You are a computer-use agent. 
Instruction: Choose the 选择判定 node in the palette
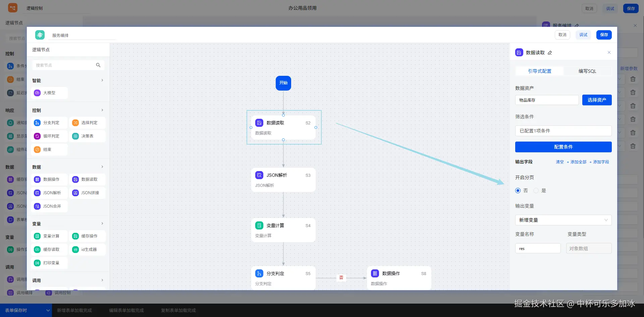tap(88, 123)
